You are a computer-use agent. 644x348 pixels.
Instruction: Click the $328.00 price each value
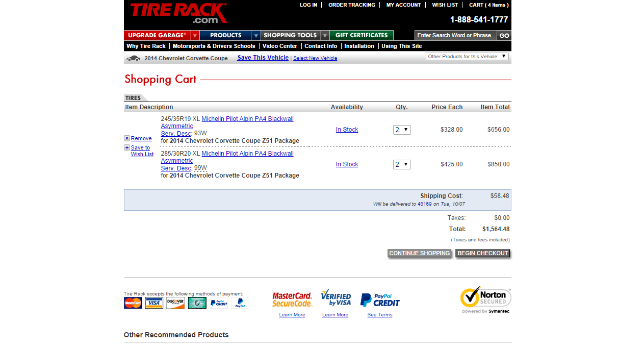tap(452, 130)
